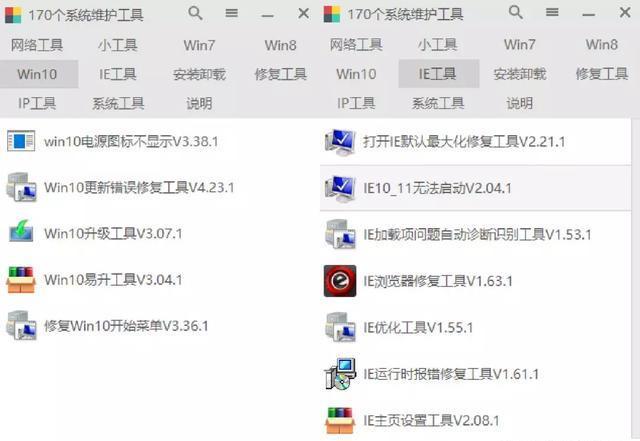This screenshot has width=640, height=441.
Task: Click the right window's vertical scrollbar
Action: tap(636, 280)
